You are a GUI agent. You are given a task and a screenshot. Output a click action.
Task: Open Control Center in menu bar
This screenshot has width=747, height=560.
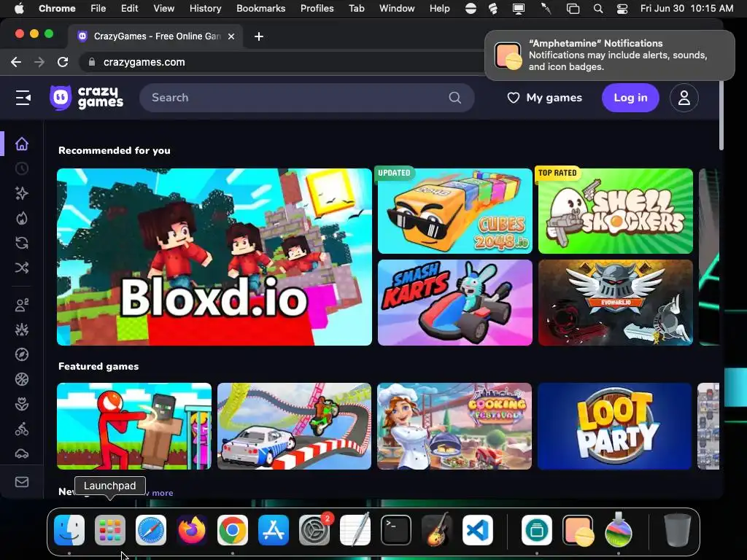pos(622,9)
